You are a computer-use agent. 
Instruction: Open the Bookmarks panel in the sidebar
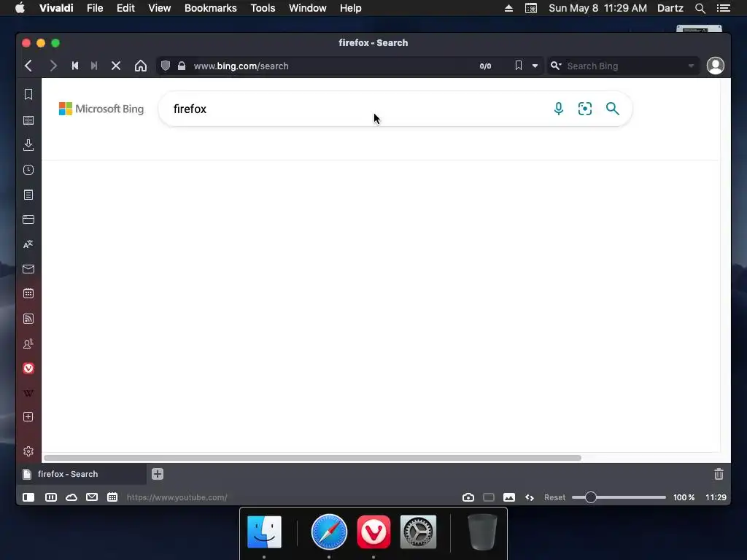[28, 94]
